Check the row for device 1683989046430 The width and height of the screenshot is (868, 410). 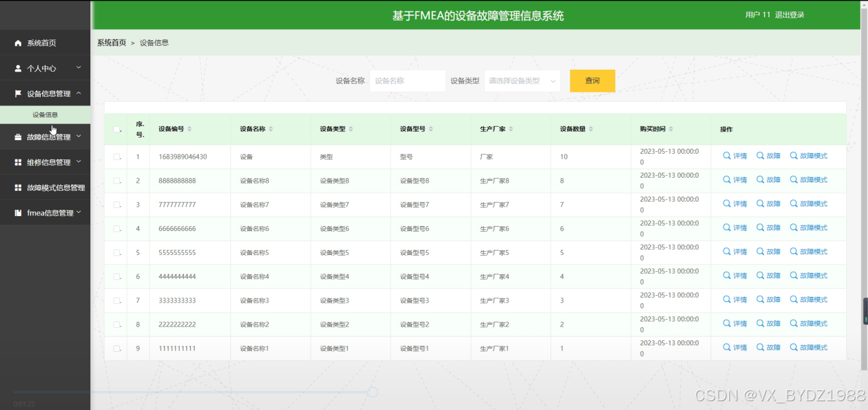(x=117, y=157)
